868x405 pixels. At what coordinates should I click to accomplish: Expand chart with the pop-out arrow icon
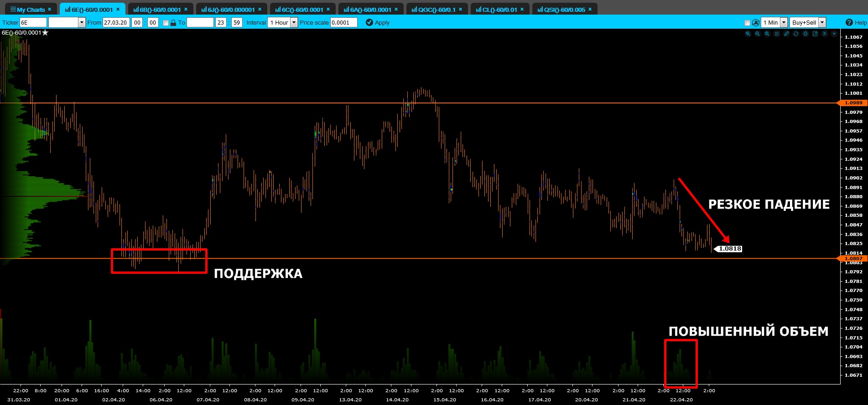click(815, 34)
